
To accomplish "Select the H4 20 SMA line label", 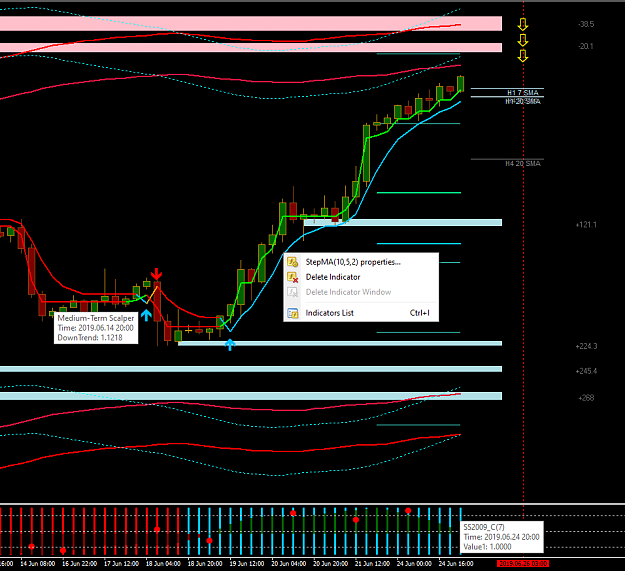I will (x=523, y=163).
